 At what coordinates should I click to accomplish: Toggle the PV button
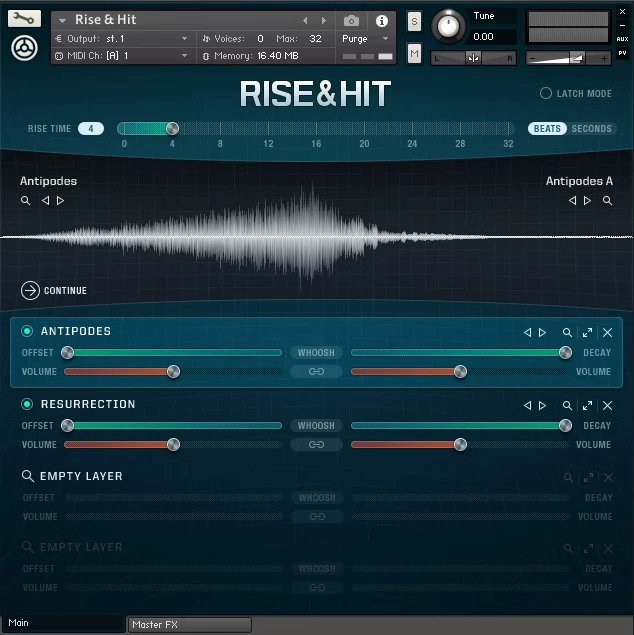click(x=622, y=53)
